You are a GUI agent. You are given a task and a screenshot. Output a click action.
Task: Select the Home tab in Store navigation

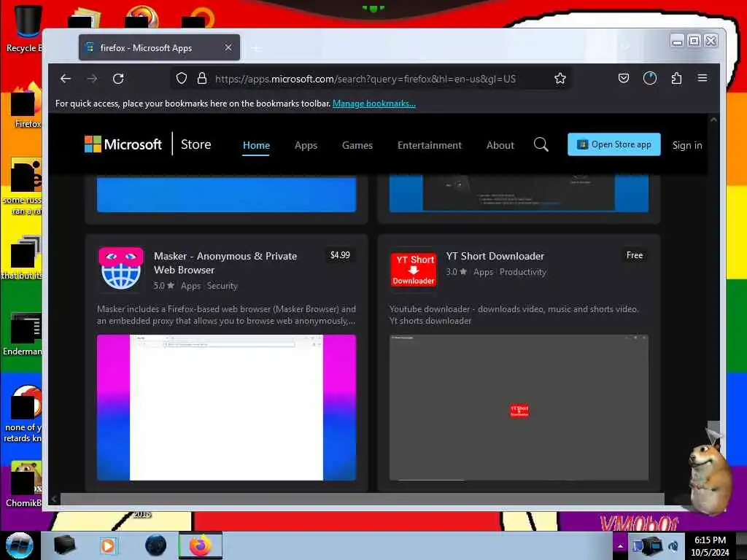coord(256,145)
